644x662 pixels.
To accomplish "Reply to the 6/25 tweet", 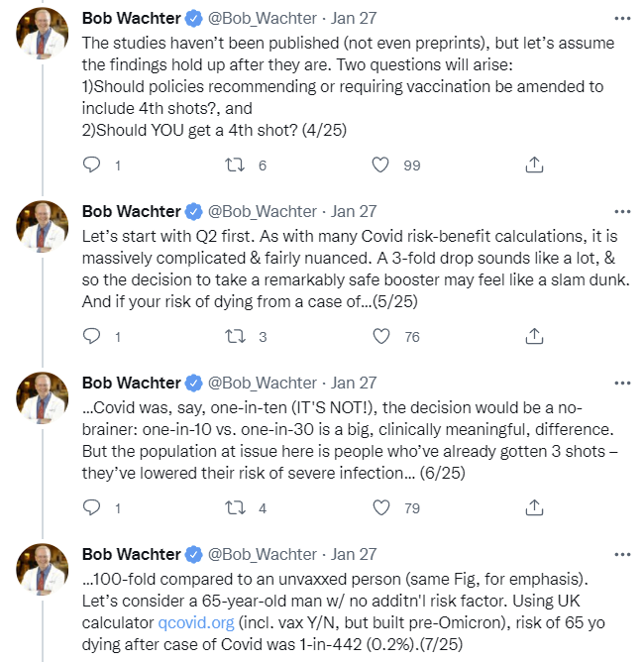I will coord(91,507).
